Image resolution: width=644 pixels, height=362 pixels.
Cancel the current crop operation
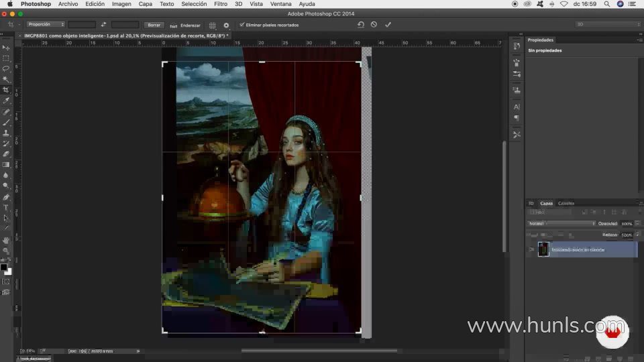tap(374, 25)
